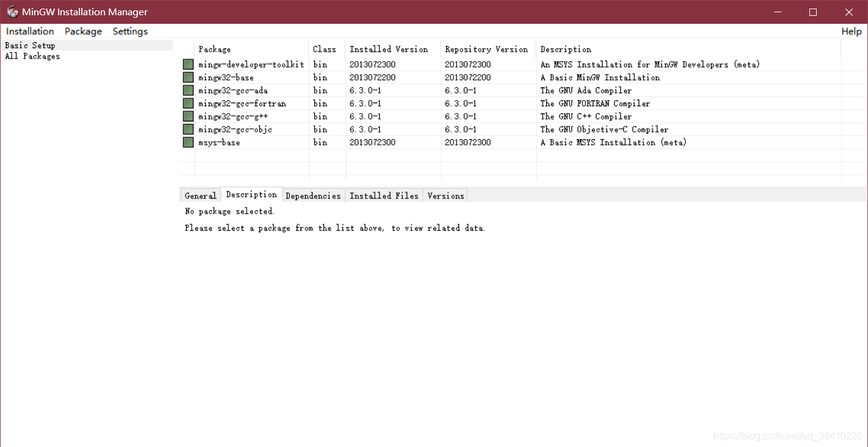Switch to the Dependencies tab

coord(313,195)
